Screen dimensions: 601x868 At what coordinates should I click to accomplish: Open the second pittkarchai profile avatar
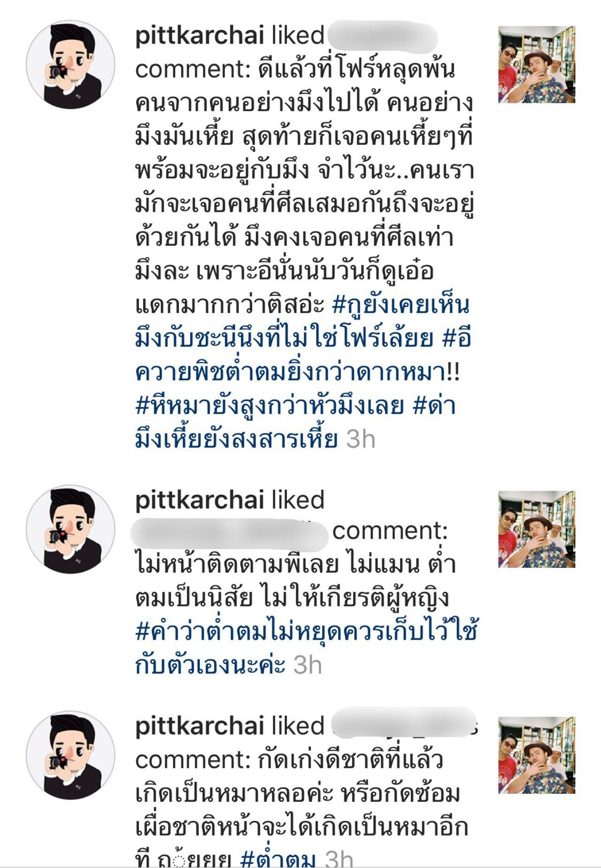coord(70,529)
